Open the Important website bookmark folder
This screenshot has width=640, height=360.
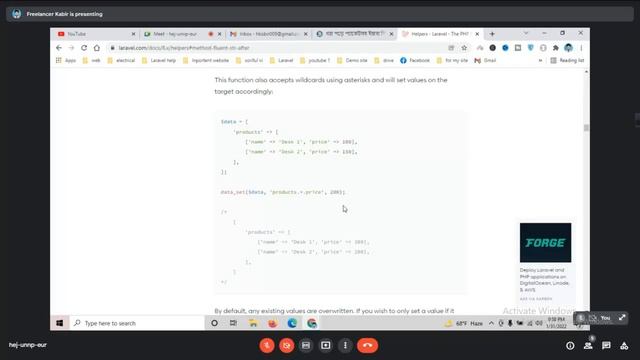pos(206,60)
